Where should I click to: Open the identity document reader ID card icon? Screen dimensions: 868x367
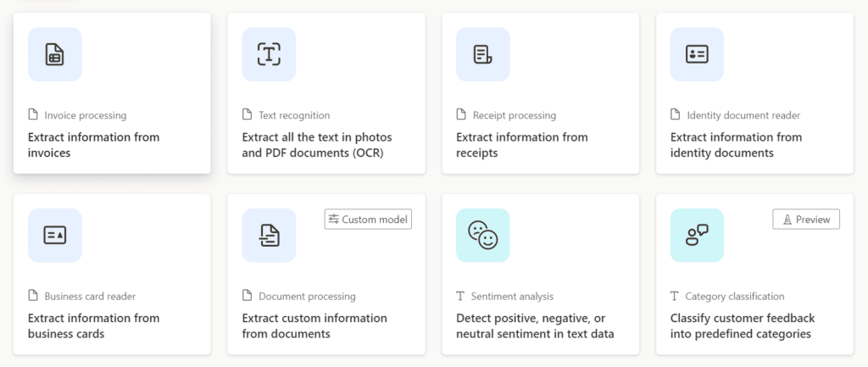697,54
